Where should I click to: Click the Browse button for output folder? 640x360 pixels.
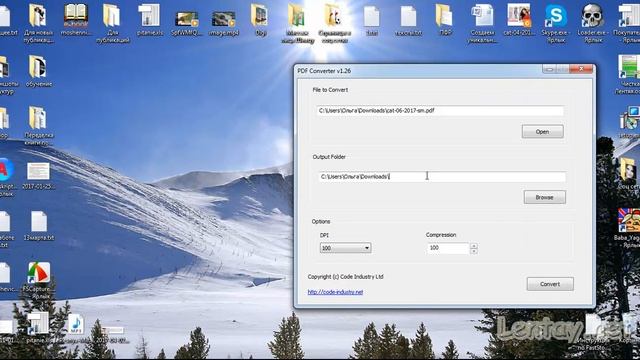(x=544, y=197)
